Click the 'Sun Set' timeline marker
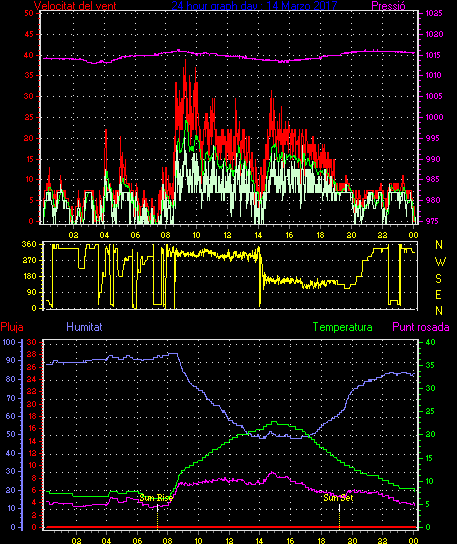 pyautogui.click(x=338, y=498)
